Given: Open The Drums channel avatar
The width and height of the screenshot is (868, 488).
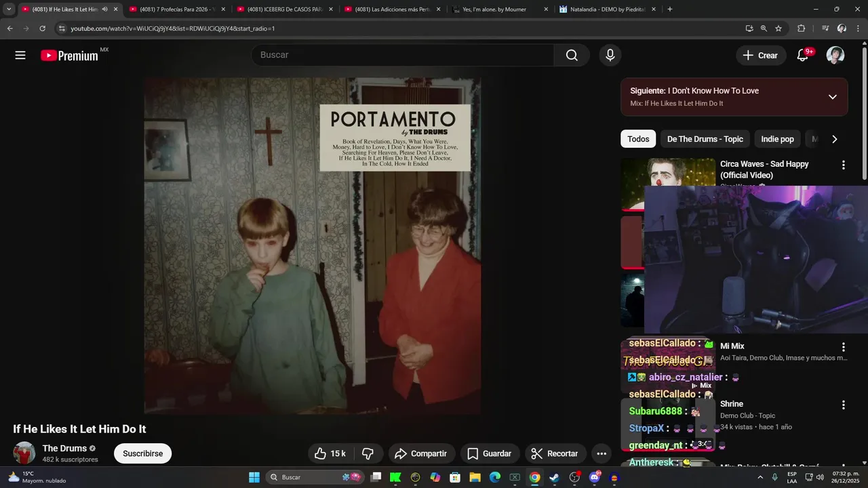Looking at the screenshot, I should (x=24, y=453).
